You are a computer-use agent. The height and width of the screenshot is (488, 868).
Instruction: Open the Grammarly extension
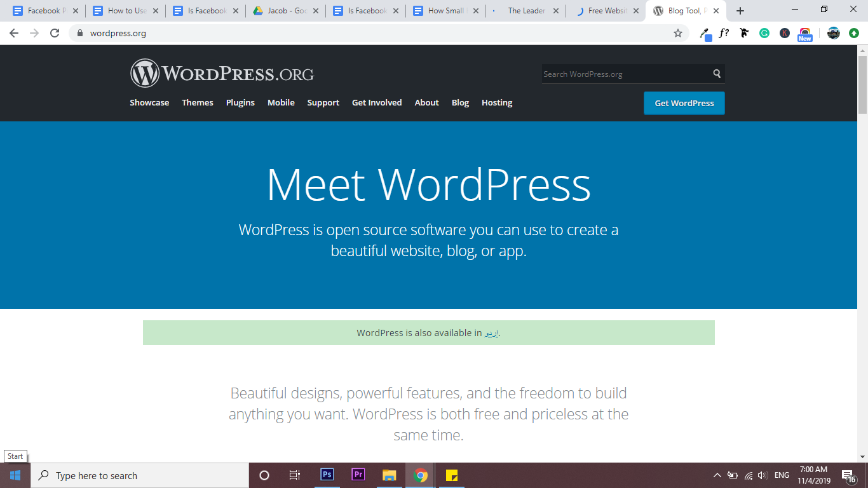click(764, 33)
